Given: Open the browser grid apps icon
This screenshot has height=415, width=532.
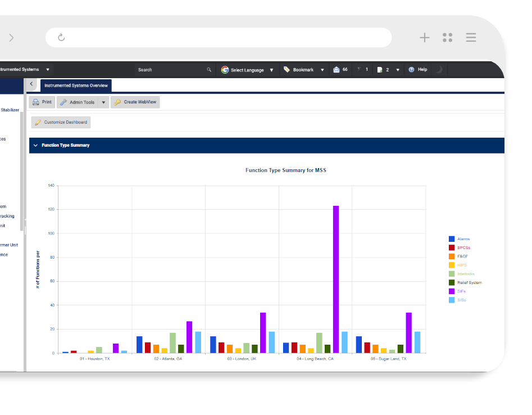Looking at the screenshot, I should (x=447, y=38).
